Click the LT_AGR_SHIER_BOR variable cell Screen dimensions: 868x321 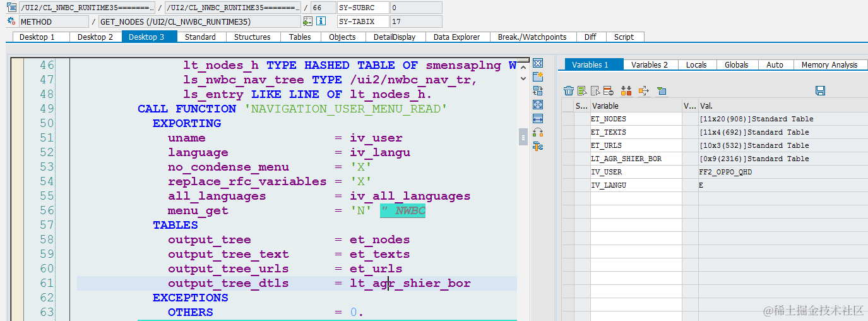point(636,159)
